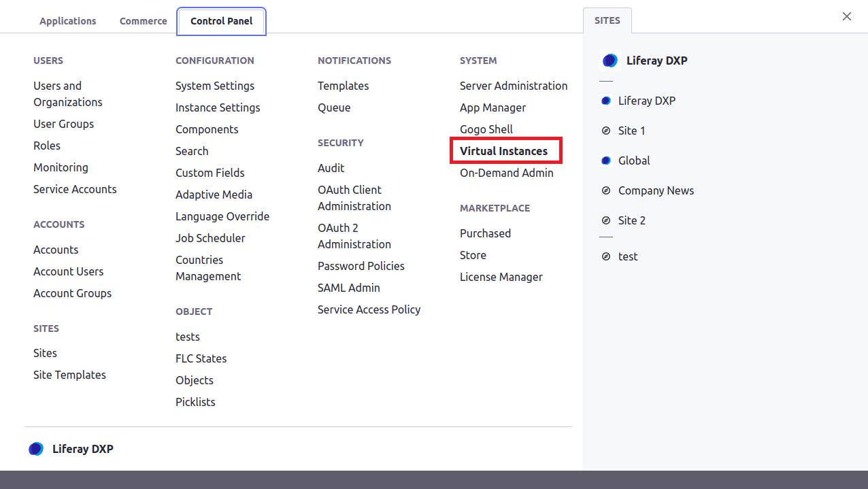Open Server Administration

click(x=514, y=86)
